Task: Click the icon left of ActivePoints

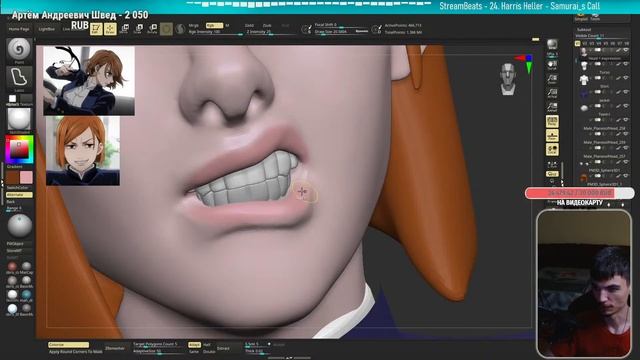Action: 376,29
